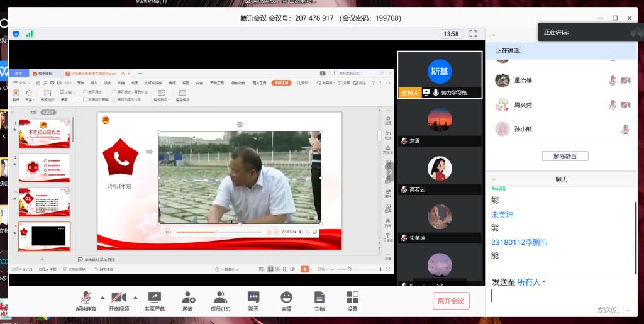Expand video options arrow beside 开启视频
644x324 pixels.
point(135,297)
